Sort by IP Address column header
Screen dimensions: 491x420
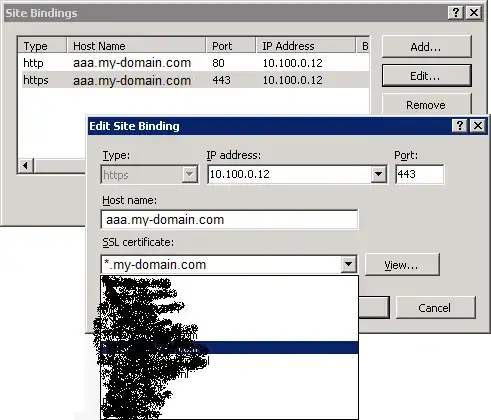pos(306,46)
